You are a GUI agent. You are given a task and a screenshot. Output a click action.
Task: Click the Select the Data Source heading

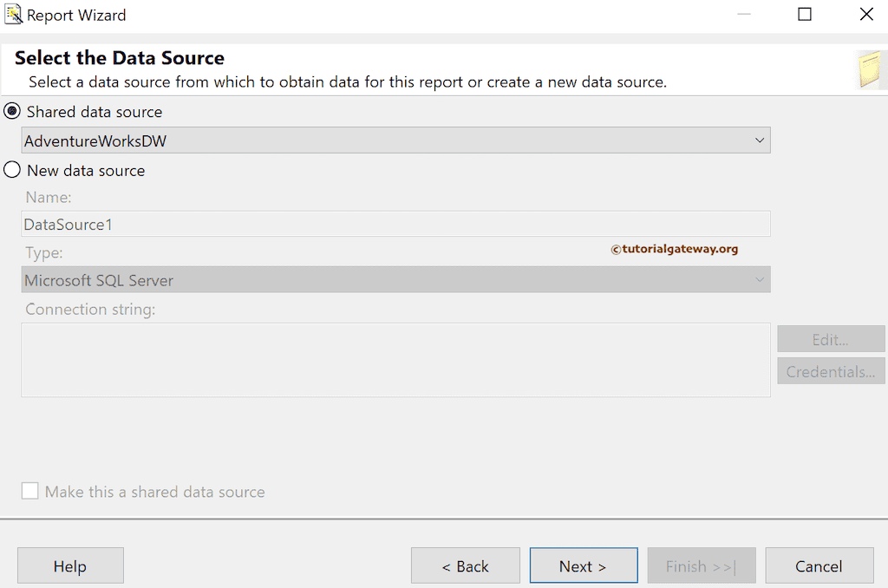[x=119, y=57]
